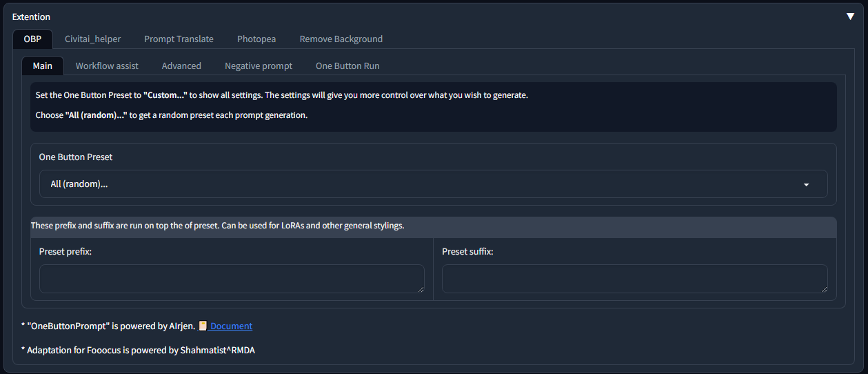The image size is (868, 374).
Task: Open the Advanced sub-tab
Action: coord(181,66)
